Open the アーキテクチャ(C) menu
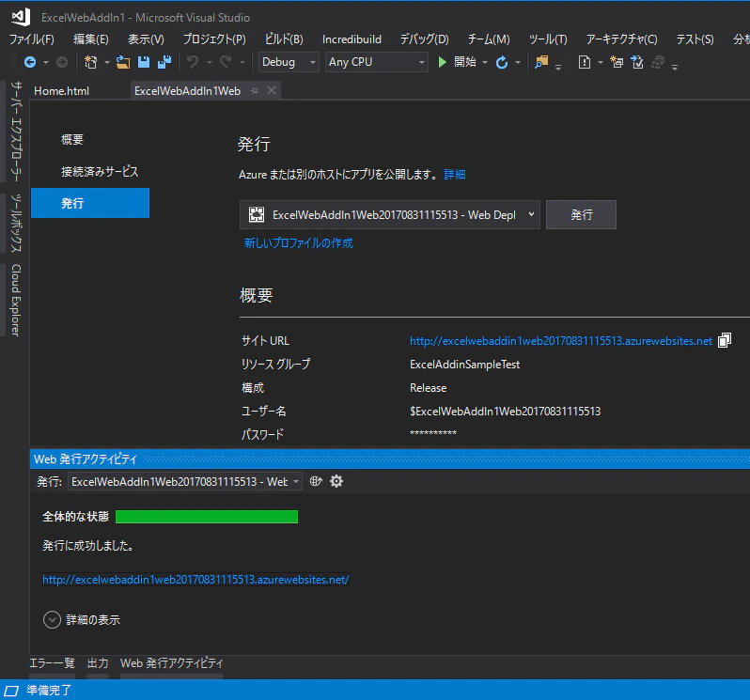The image size is (750, 700). (x=622, y=39)
